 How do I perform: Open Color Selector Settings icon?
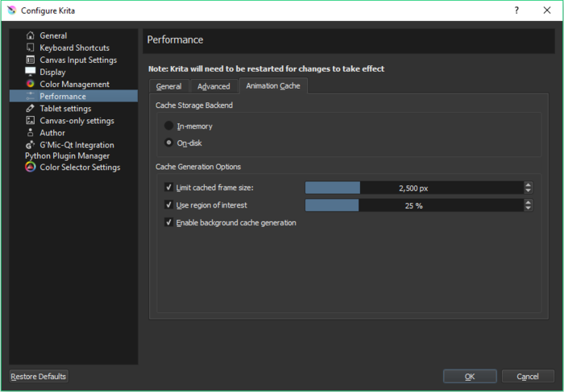point(31,167)
